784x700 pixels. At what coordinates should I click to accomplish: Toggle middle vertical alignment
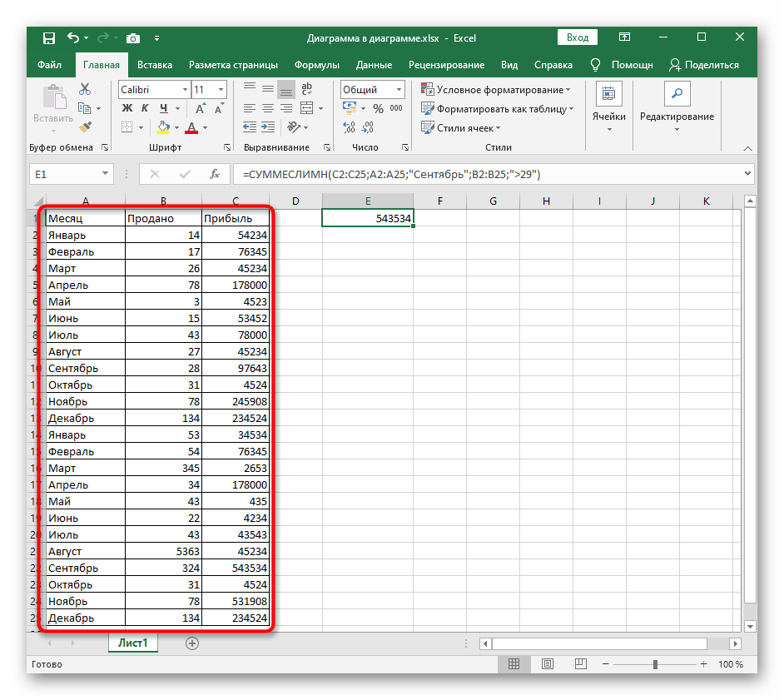(268, 90)
